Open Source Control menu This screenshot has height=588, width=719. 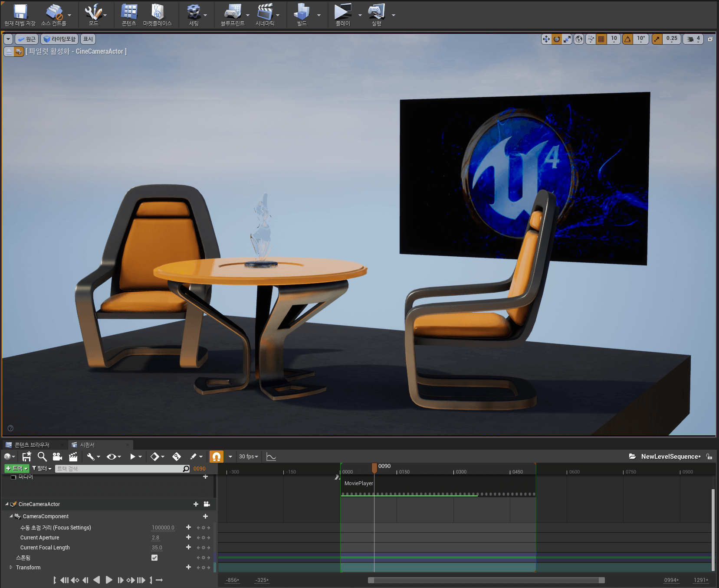point(54,15)
